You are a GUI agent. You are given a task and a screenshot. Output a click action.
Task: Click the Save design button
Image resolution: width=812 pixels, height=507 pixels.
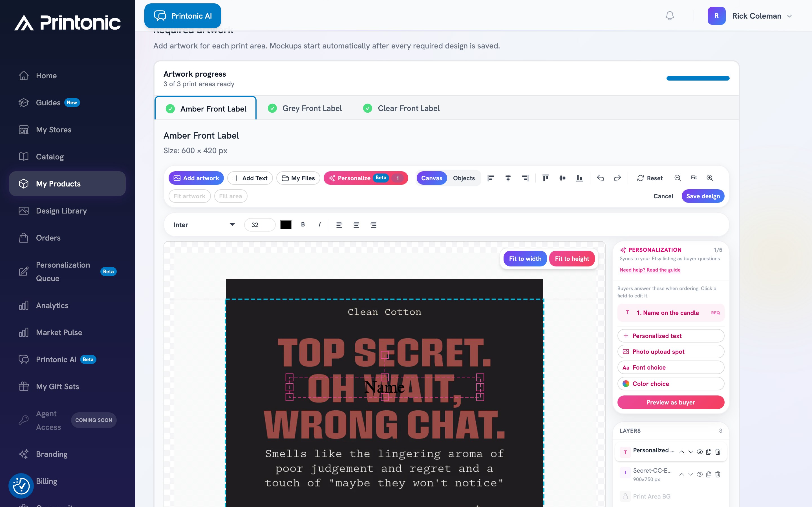click(703, 196)
